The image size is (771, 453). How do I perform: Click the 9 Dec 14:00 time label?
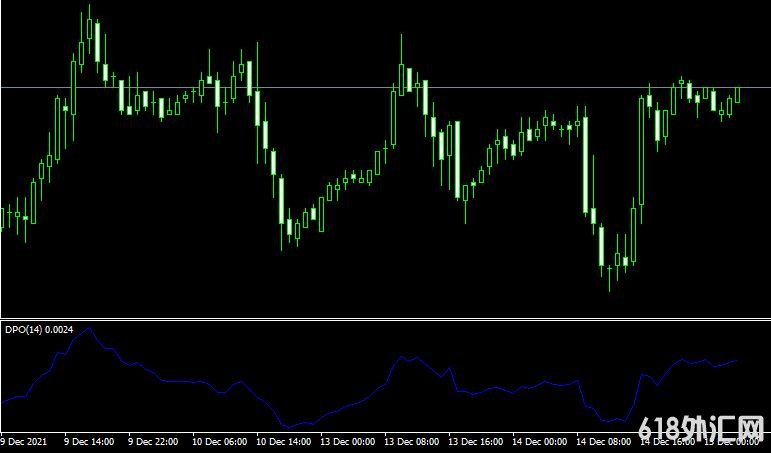[x=89, y=442]
